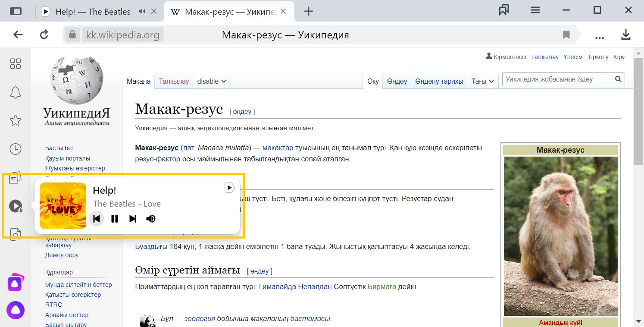Click the page vertical scrollbar thumb
Viewport: 644px width, 327px height.
638,111
